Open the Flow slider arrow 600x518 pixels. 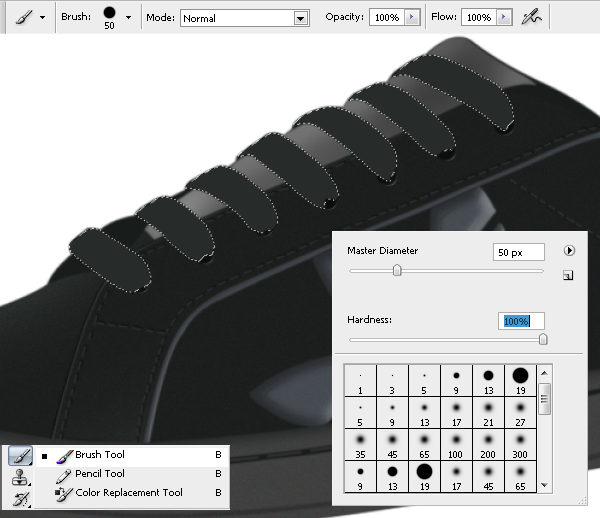[504, 17]
